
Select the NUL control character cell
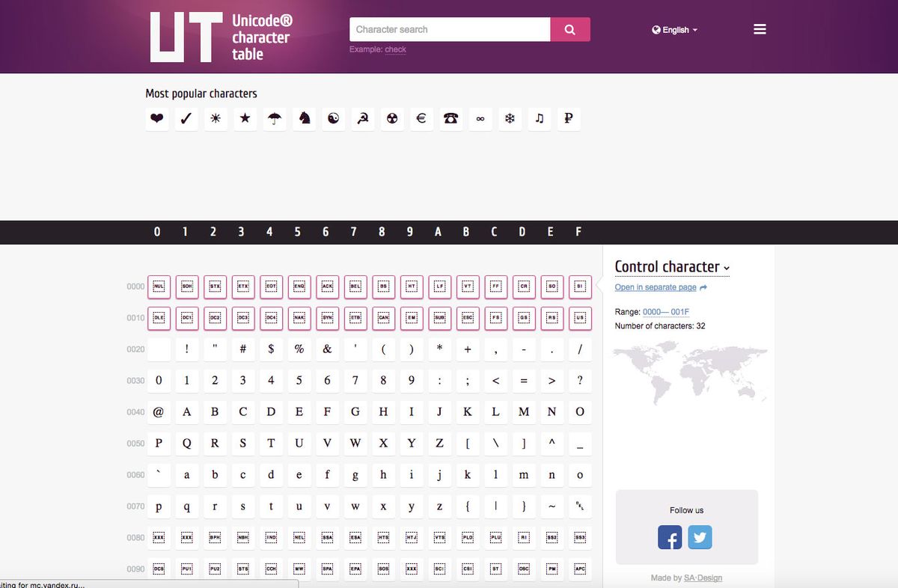(x=159, y=287)
